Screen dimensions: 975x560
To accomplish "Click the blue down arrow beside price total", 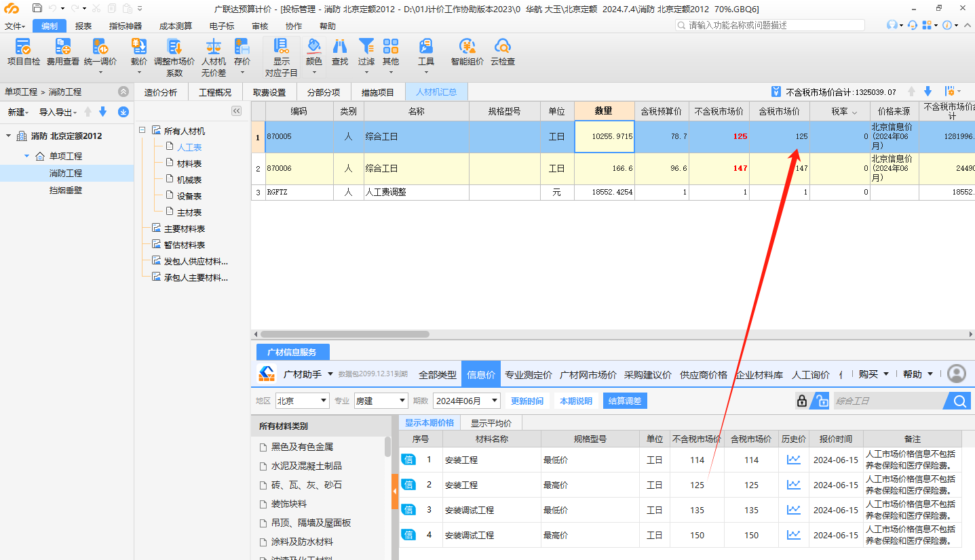I will point(928,92).
